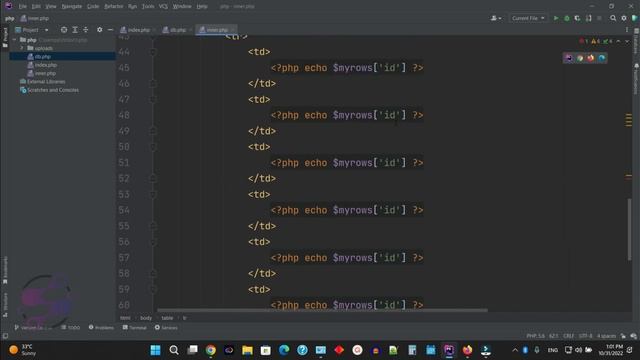640x360 pixels.
Task: Preview in built-in PhpStorm browser icon
Action: [569, 58]
